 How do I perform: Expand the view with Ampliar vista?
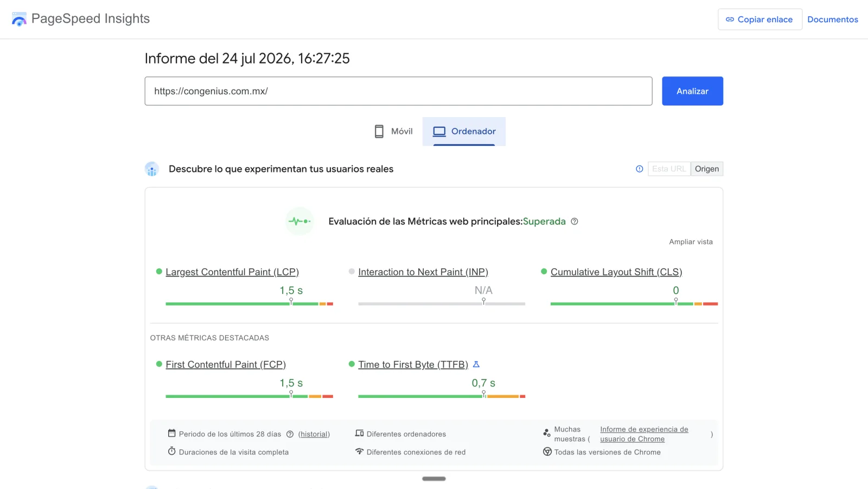pos(691,242)
